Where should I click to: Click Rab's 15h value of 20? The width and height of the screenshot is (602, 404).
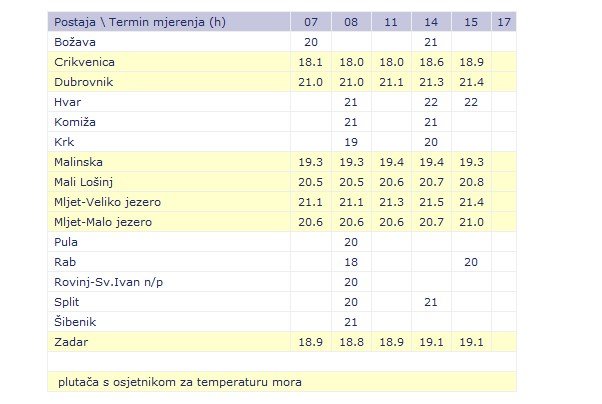[471, 262]
